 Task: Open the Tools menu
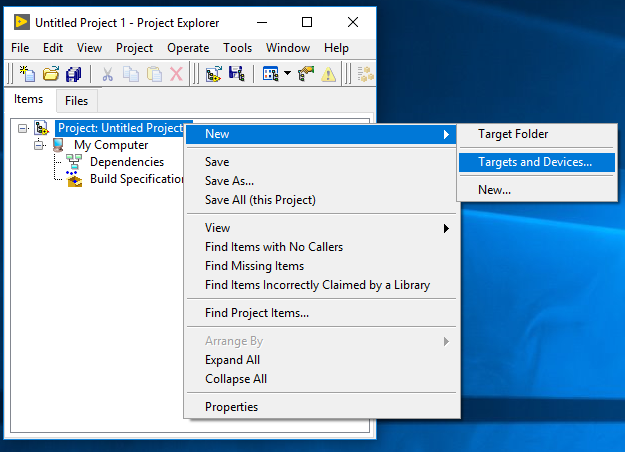pyautogui.click(x=238, y=48)
